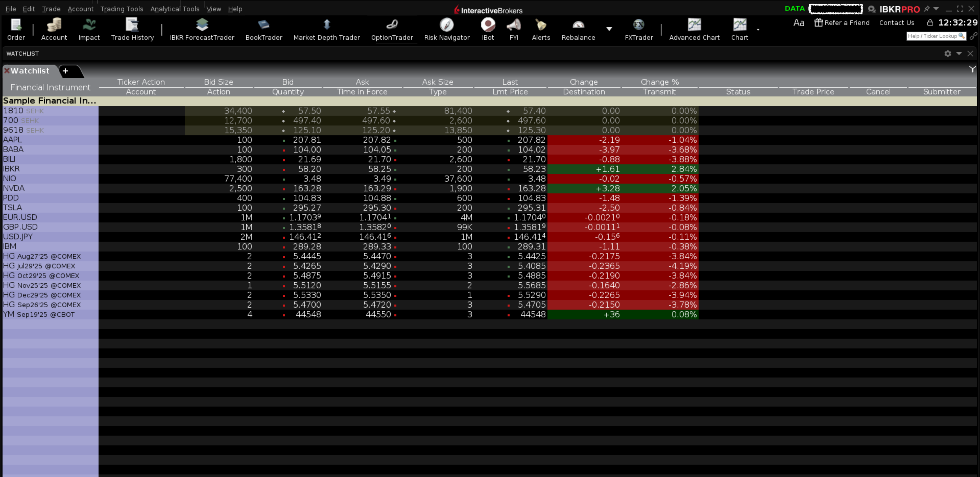Viewport: 980px width, 477px height.
Task: Open the Edit menu
Action: [29, 9]
